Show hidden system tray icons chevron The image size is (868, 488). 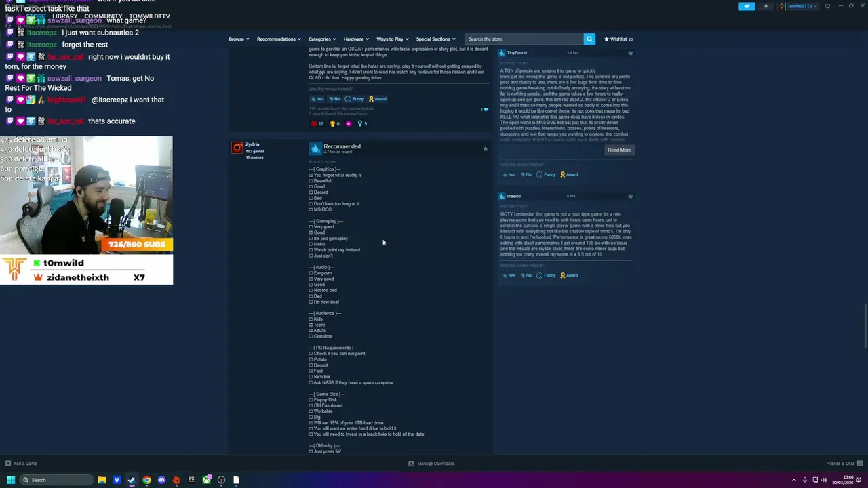[x=794, y=480]
